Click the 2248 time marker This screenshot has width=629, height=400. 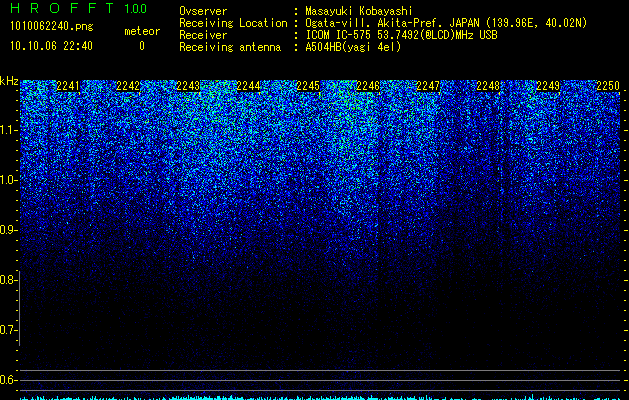[488, 86]
